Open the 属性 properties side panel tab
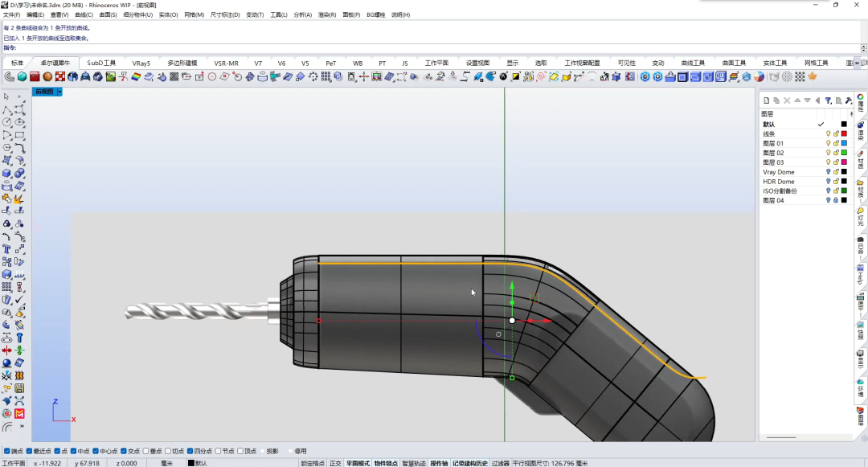The height and width of the screenshot is (467, 868). pos(861,107)
